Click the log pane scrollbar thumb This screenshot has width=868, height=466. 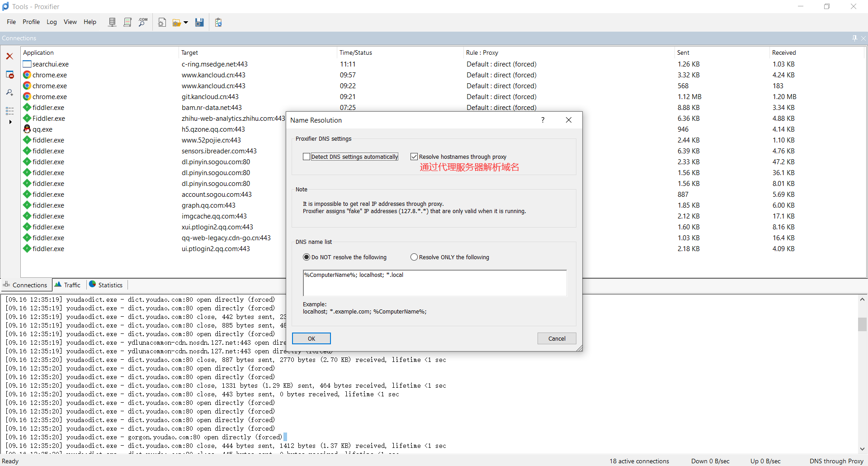(x=862, y=324)
